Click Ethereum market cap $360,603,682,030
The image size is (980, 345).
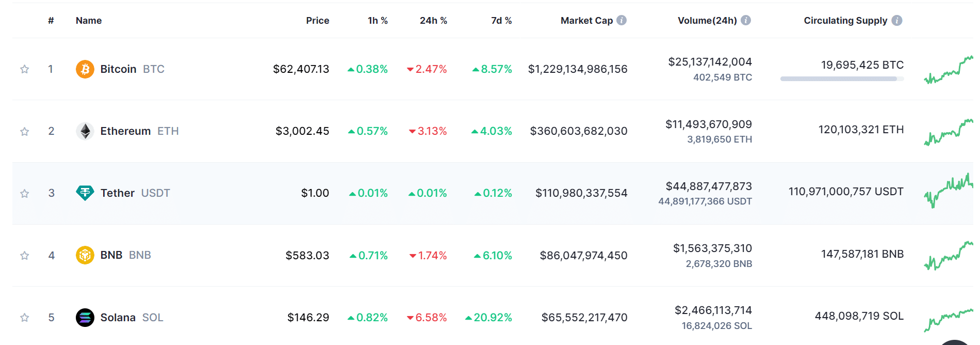pos(579,131)
